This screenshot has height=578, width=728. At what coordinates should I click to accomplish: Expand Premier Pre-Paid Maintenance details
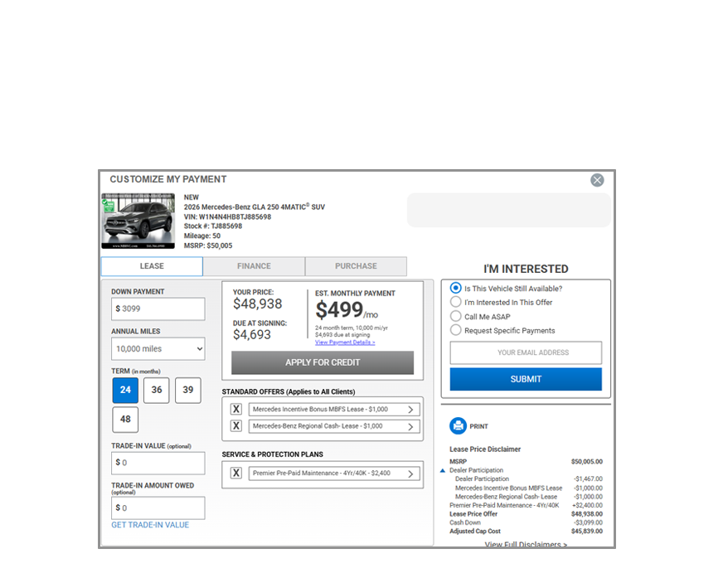(410, 474)
